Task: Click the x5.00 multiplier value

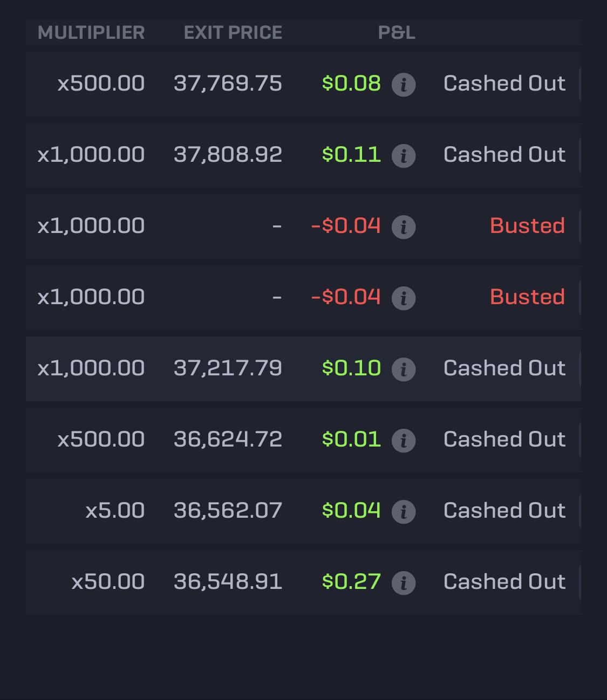Action: (x=115, y=511)
